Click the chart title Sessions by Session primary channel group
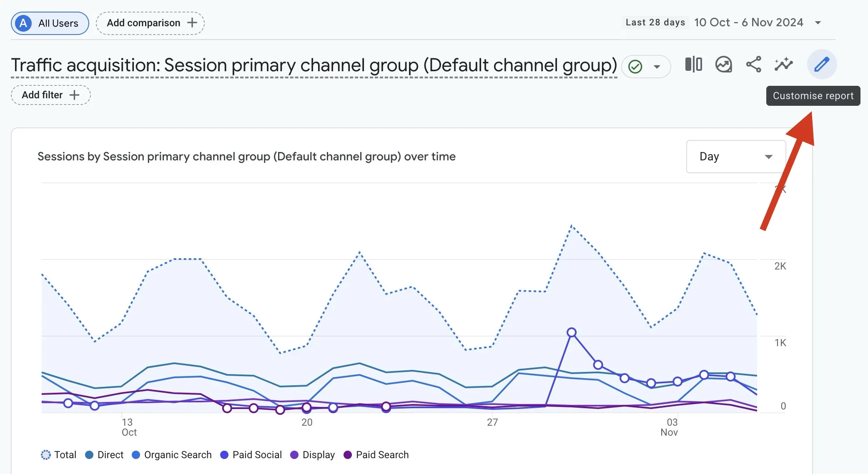 click(246, 157)
